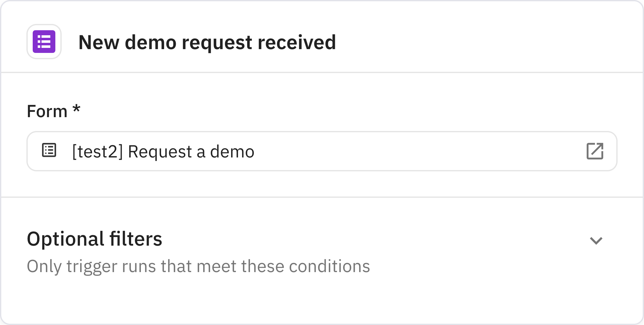Select the trigger header row
The height and width of the screenshot is (325, 644).
322,42
